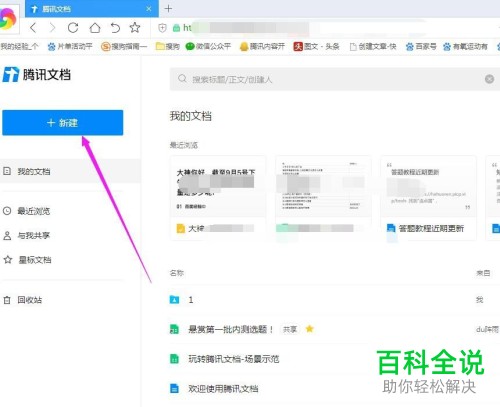The width and height of the screenshot is (500, 407).
Task: Open 欢迎使用腾讯文档 document
Action: (223, 389)
